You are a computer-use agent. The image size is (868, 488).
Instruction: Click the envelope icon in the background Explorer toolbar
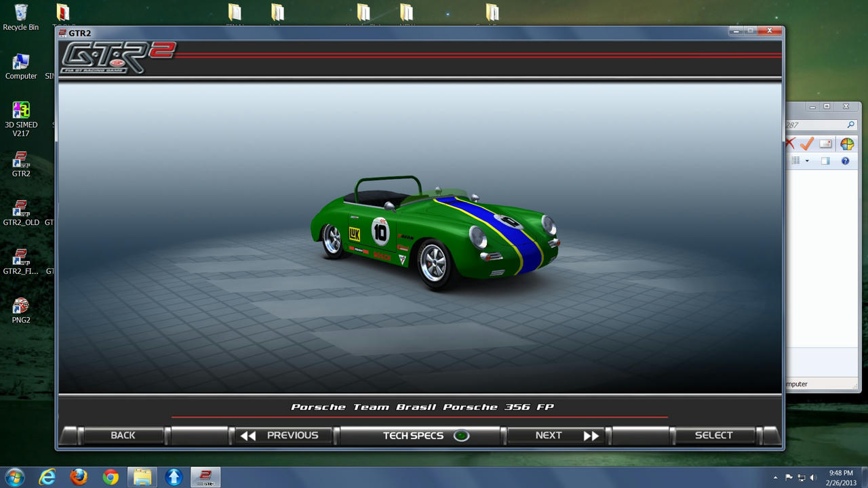(x=825, y=143)
